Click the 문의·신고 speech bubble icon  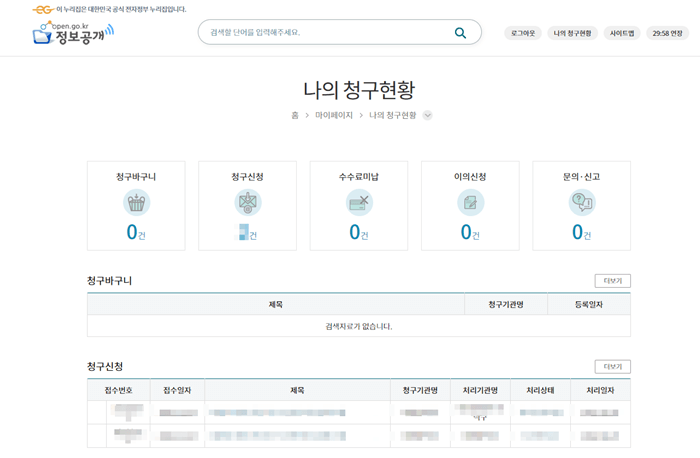click(x=582, y=203)
